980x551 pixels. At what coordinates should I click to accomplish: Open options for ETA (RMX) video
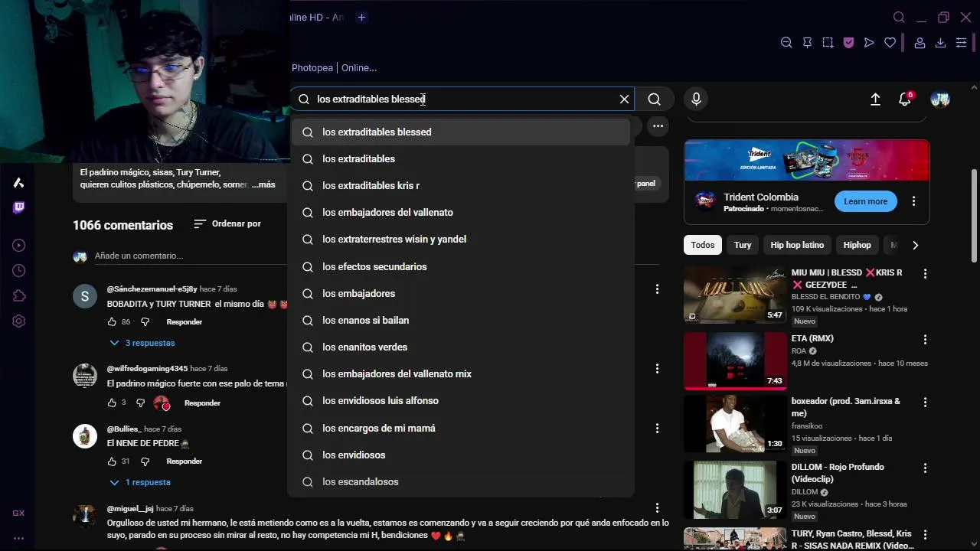(x=925, y=339)
